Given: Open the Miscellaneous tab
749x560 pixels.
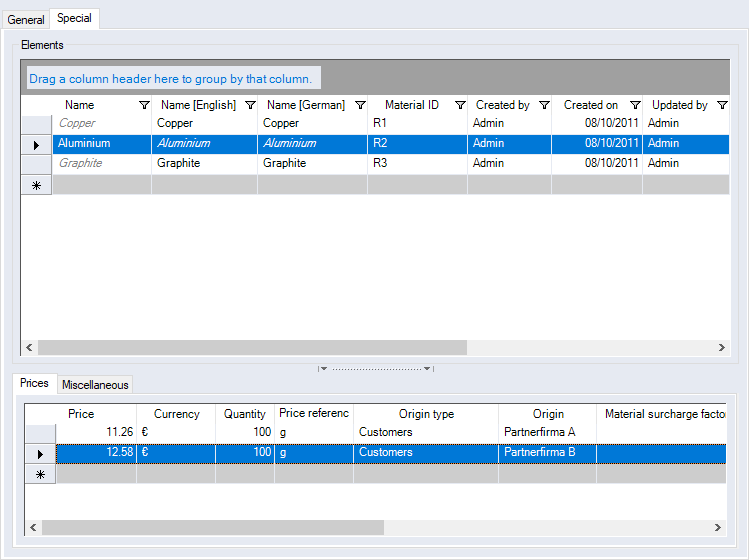Looking at the screenshot, I should (95, 385).
